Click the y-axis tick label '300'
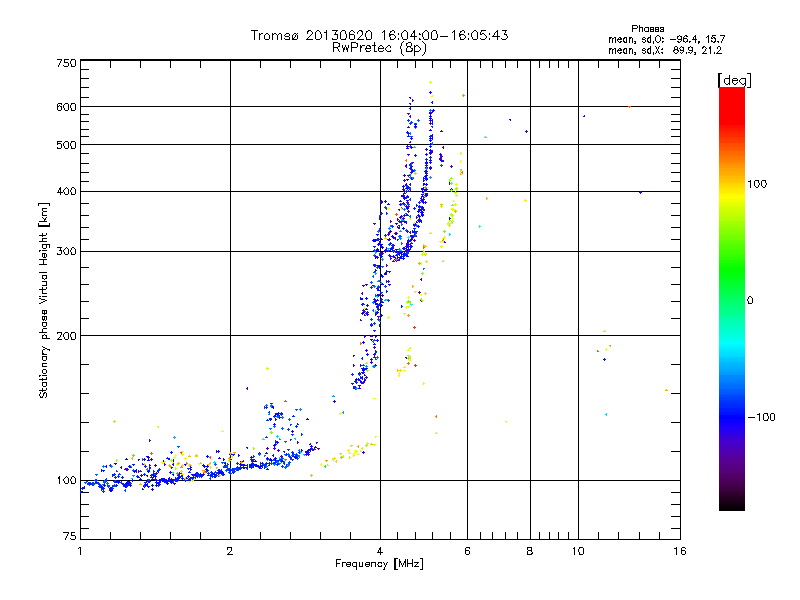 point(66,252)
